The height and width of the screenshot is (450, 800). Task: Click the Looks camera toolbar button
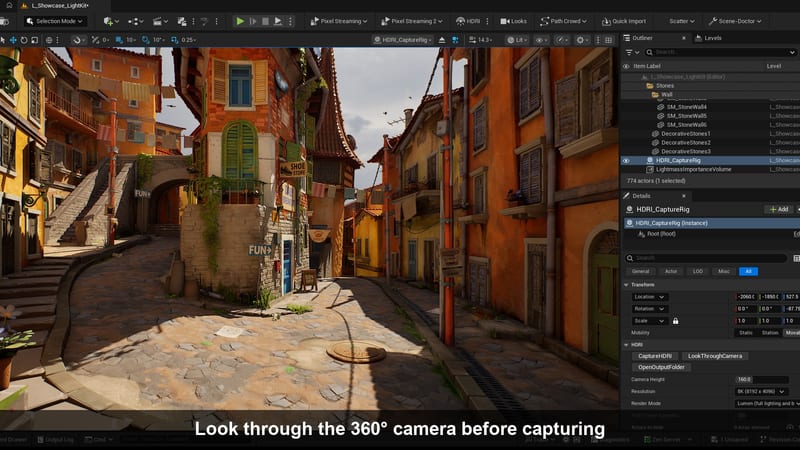[x=513, y=21]
